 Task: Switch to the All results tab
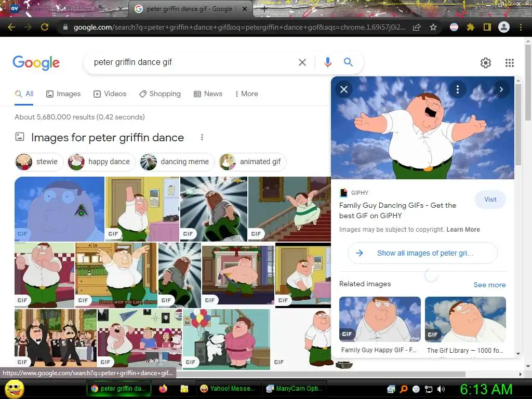click(24, 94)
